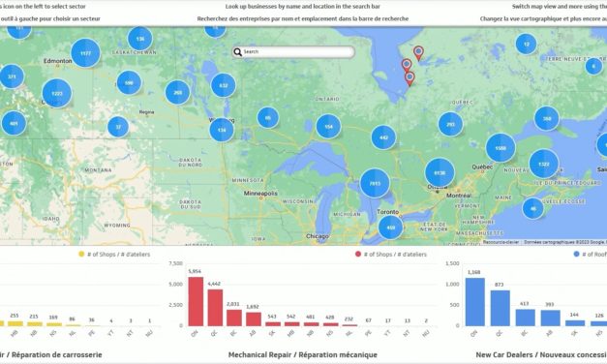Select the 6 cluster near Terre-Neuve
The image size is (607, 364).
point(593,66)
